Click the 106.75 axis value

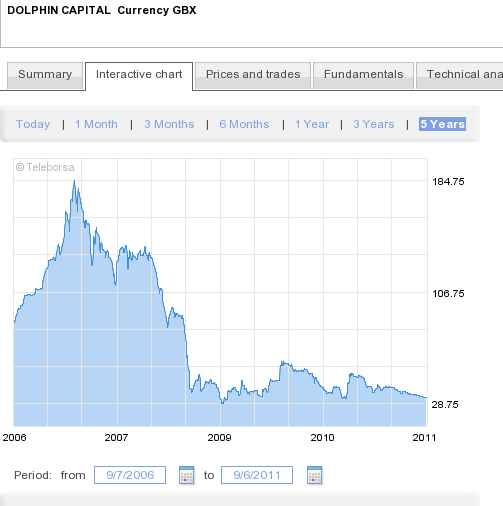point(448,294)
